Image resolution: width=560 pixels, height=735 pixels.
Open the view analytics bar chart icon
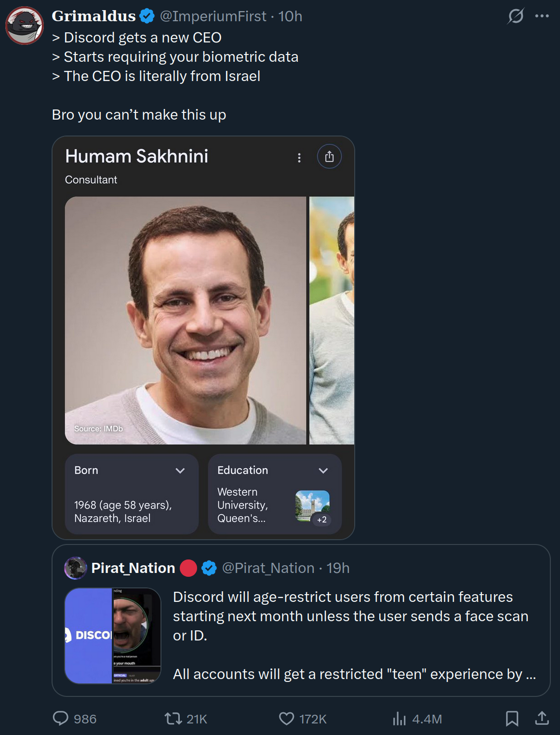point(399,719)
